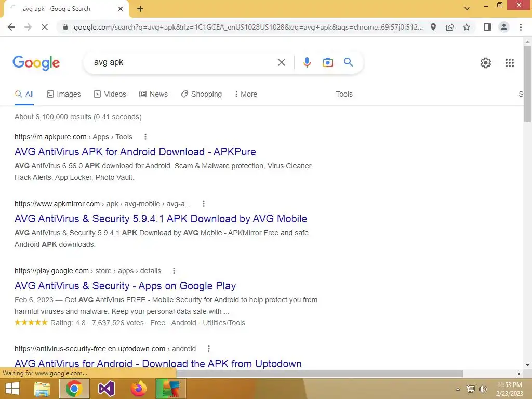
Task: Open the green and red taskbar app
Action: [x=170, y=389]
